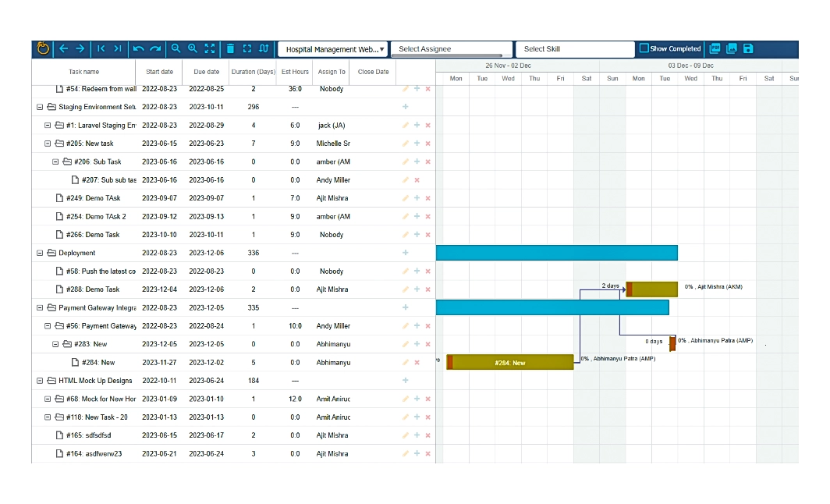Screen dimensions: 830x504
Task: Open fullscreen view of the chart
Action: point(247,48)
